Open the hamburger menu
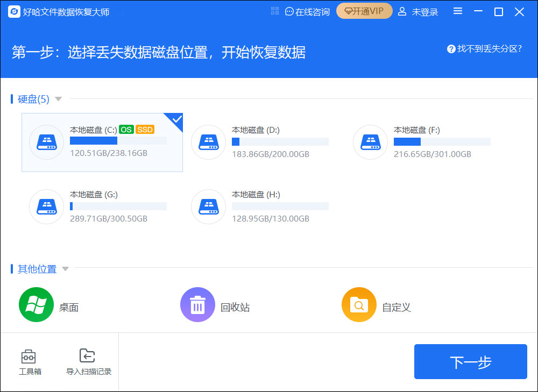538x392 pixels. coord(458,11)
